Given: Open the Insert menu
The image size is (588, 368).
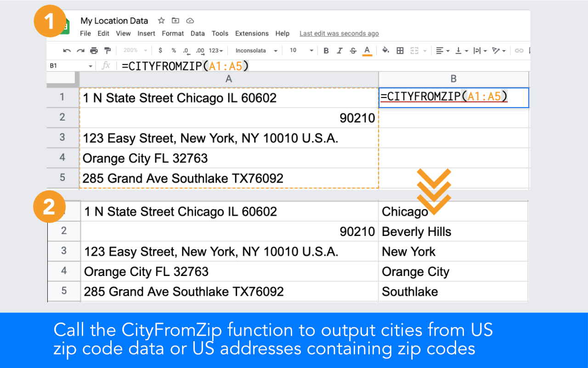Looking at the screenshot, I should pyautogui.click(x=146, y=34).
